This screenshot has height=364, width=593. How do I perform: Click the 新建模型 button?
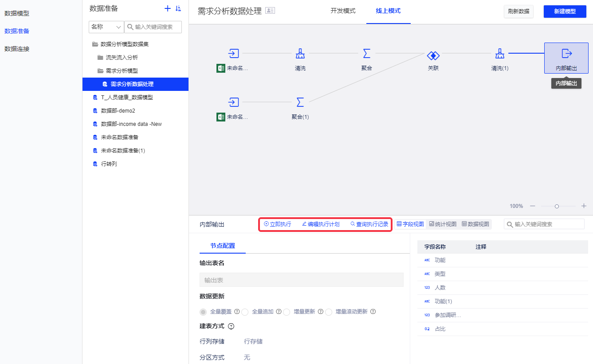[565, 12]
